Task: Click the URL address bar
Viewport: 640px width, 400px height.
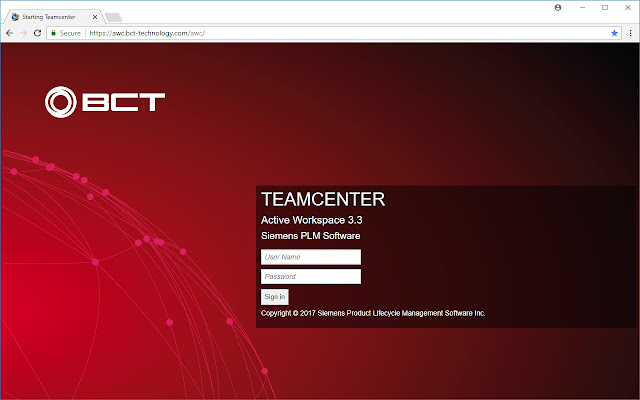Action: click(335, 33)
